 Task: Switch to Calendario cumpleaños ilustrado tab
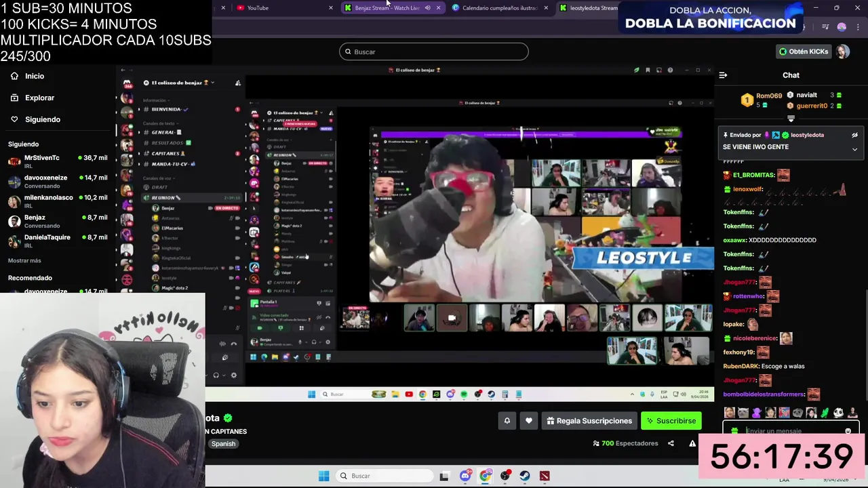(x=499, y=7)
